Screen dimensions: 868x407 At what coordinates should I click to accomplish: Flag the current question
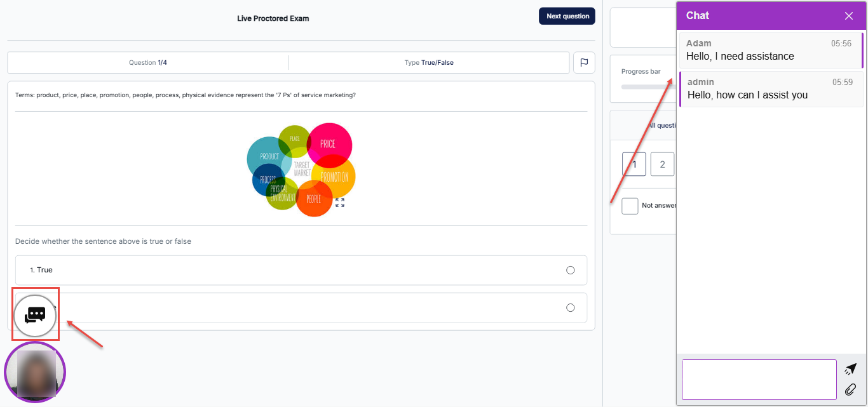(584, 63)
